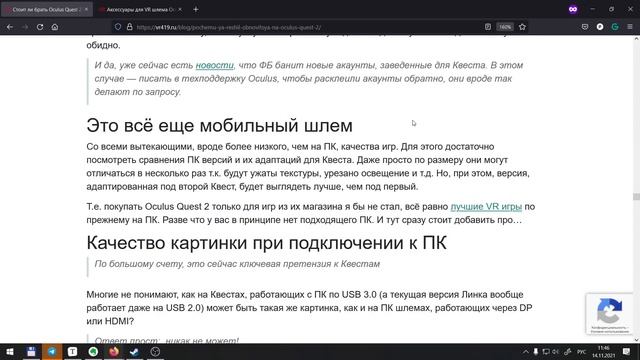
Task: Open the volume tray icon
Action: pyautogui.click(x=556, y=352)
